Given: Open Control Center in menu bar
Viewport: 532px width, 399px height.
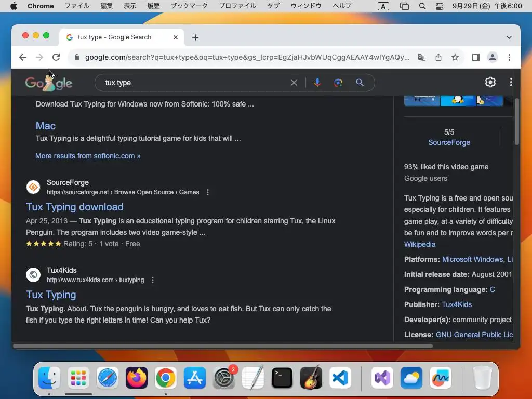Looking at the screenshot, I should pos(440,6).
